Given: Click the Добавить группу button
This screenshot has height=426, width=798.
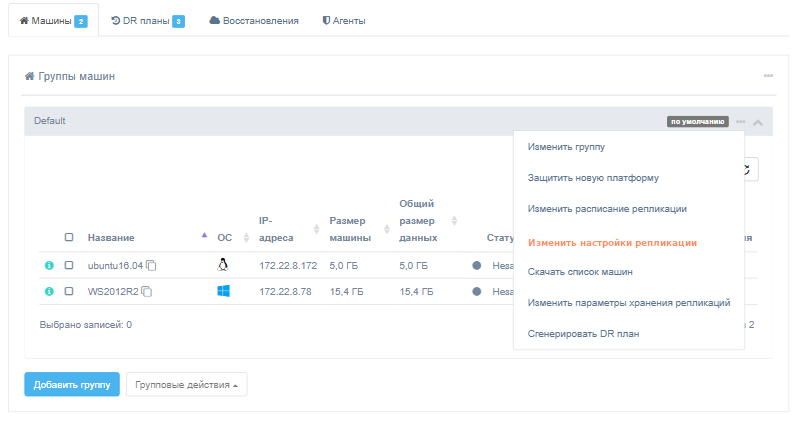Looking at the screenshot, I should coord(72,384).
